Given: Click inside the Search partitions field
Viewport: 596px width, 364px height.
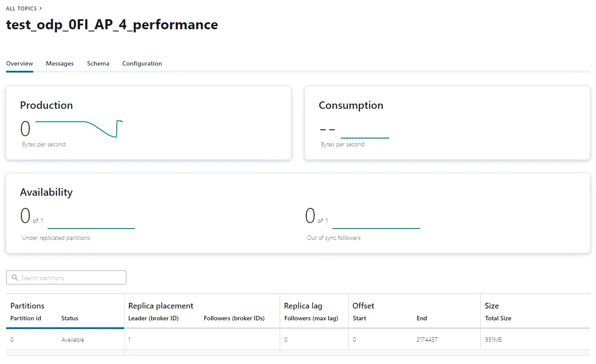Looking at the screenshot, I should tap(66, 277).
